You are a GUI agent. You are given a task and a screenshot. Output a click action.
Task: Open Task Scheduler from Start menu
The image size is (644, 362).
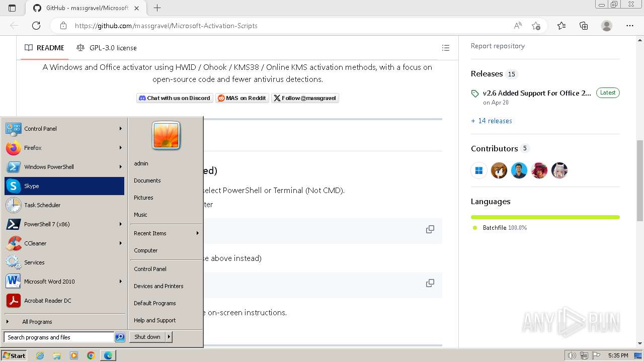64,205
